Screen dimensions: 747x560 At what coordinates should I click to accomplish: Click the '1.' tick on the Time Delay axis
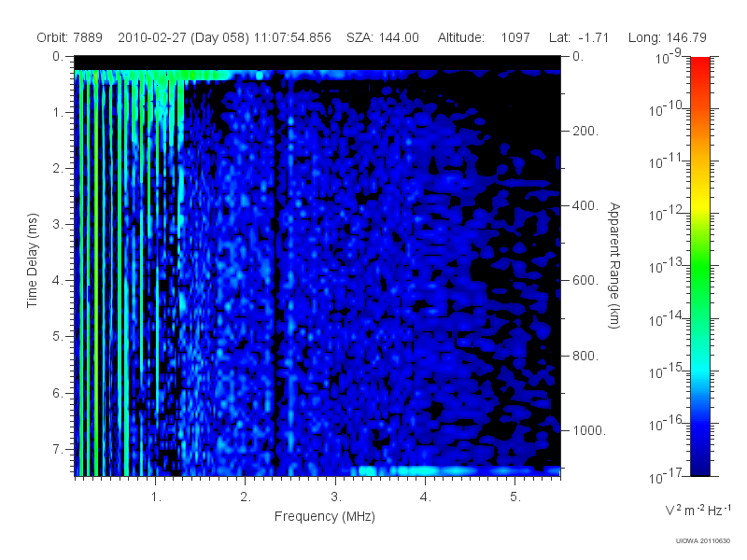coord(58,112)
